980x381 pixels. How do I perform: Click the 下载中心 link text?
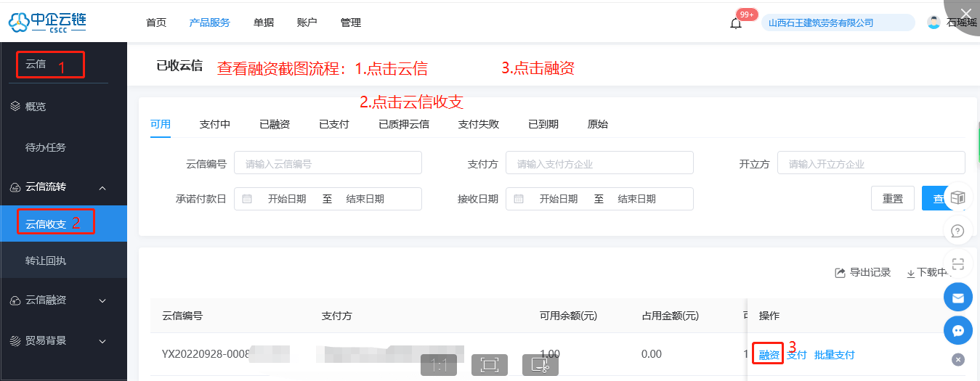[934, 273]
